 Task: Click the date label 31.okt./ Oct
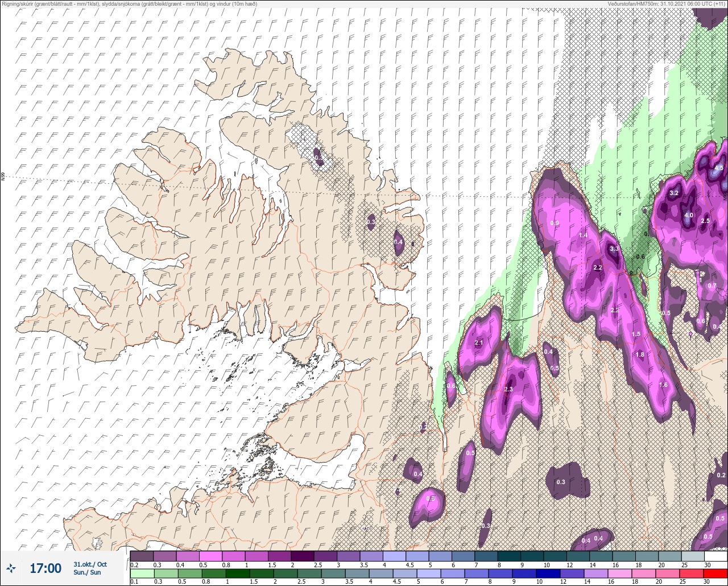pyautogui.click(x=89, y=564)
